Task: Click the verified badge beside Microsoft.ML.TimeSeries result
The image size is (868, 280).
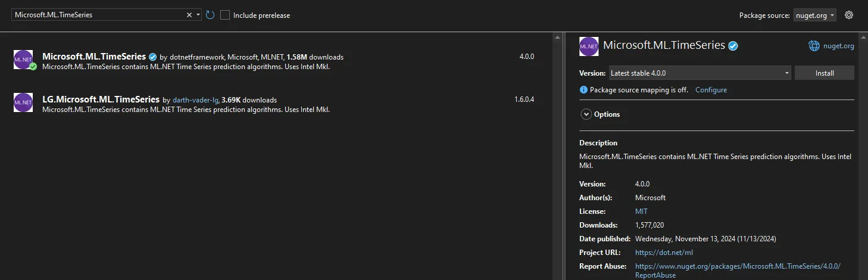Action: click(x=153, y=57)
